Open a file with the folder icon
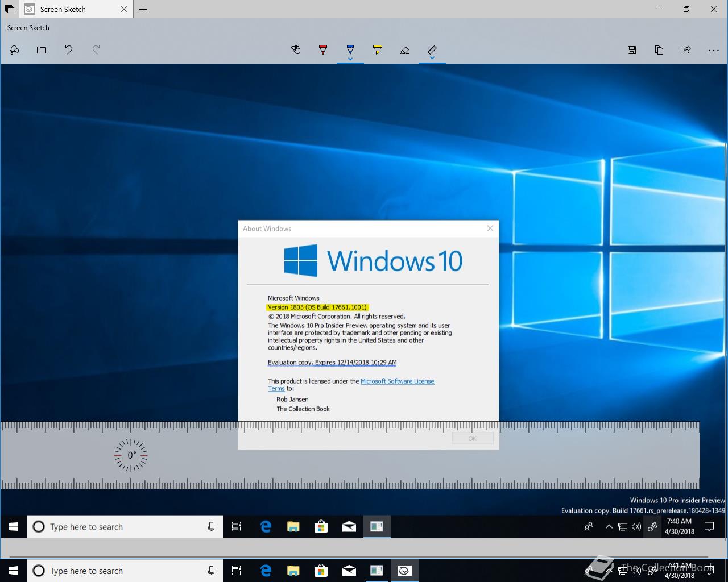This screenshot has width=728, height=582. tap(42, 50)
